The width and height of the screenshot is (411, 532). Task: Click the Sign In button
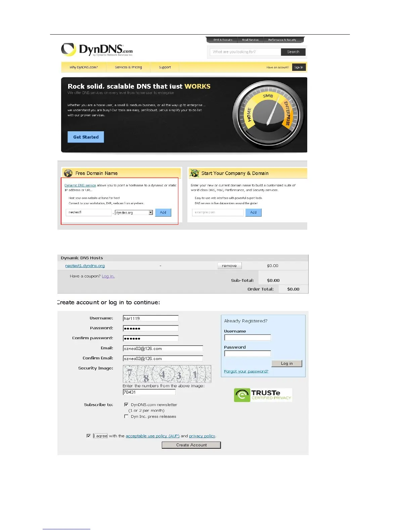coord(299,68)
